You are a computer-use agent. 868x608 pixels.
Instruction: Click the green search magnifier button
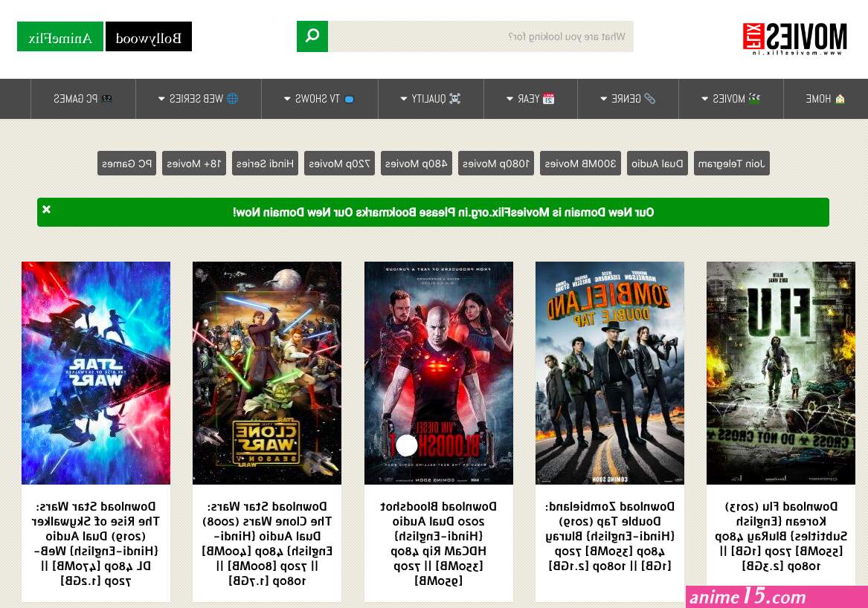coord(312,36)
